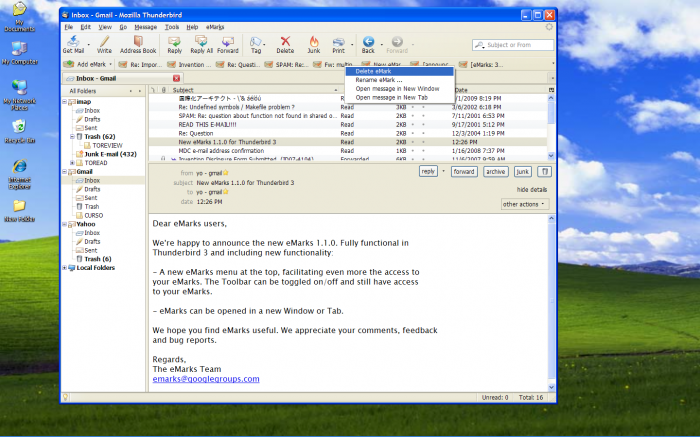Sort by the Subject column header

point(254,90)
